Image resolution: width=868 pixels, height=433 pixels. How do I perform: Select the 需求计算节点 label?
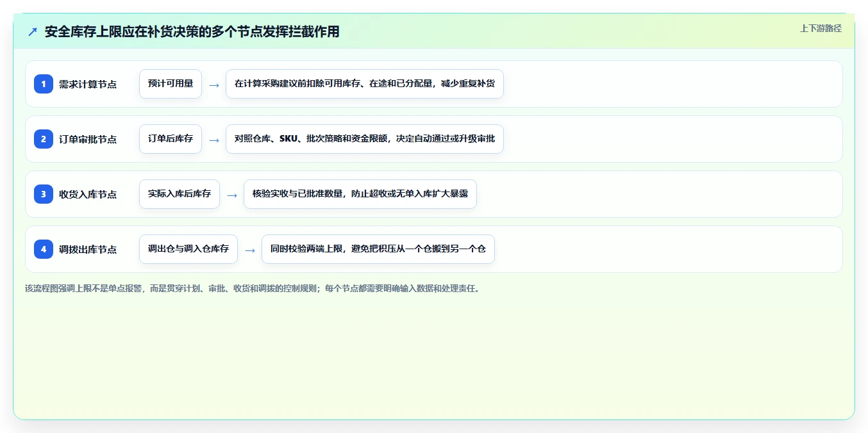click(x=88, y=84)
